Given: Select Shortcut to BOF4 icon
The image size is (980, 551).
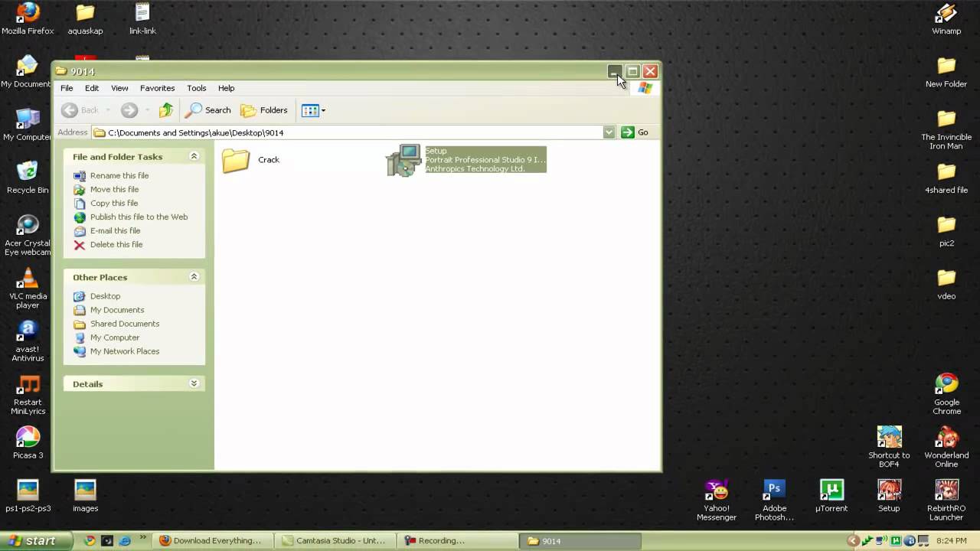Looking at the screenshot, I should 889,447.
